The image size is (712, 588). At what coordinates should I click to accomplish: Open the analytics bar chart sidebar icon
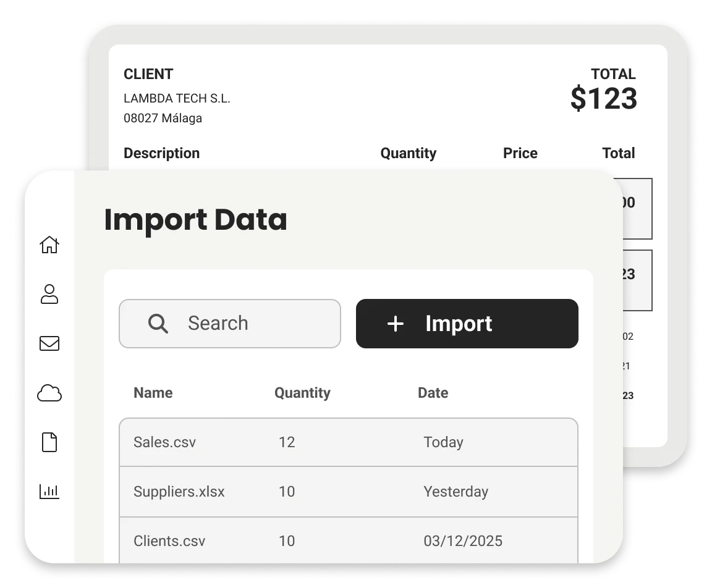pos(49,492)
